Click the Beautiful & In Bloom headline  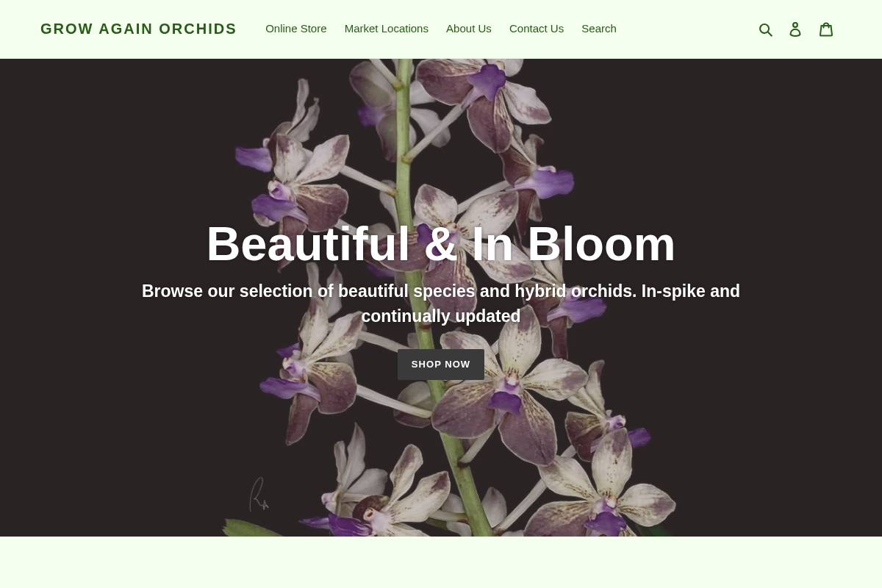pos(441,243)
